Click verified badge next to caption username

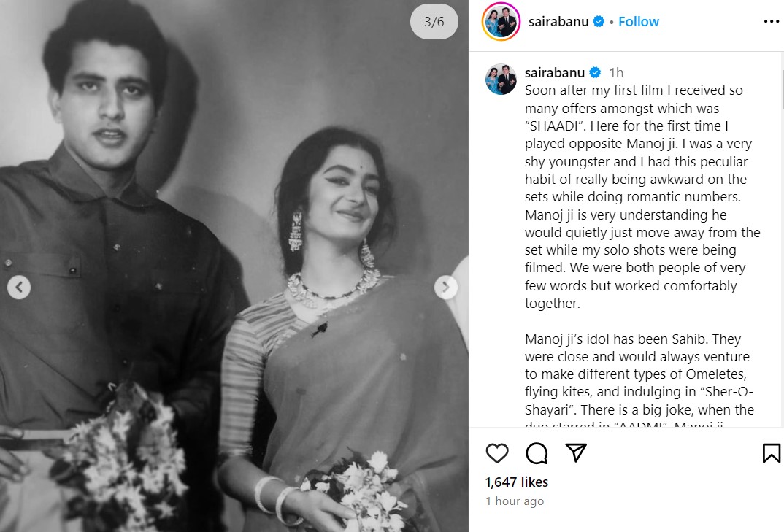tap(595, 72)
